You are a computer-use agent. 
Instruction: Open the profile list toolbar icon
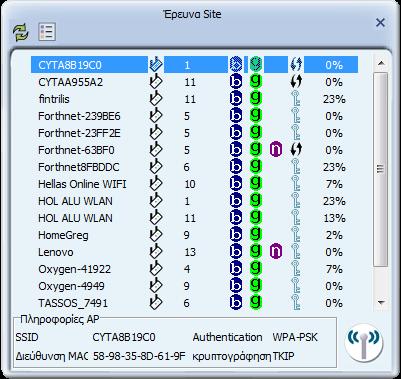(47, 32)
